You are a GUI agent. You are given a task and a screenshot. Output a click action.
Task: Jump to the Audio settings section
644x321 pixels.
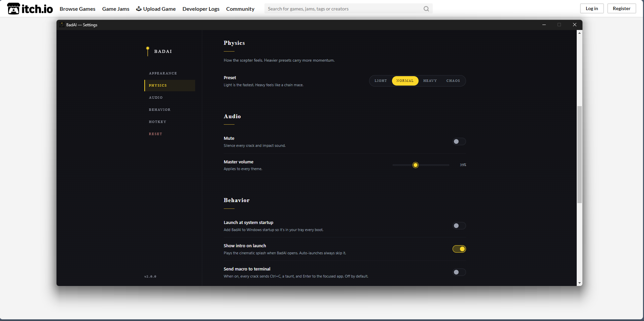click(170, 98)
